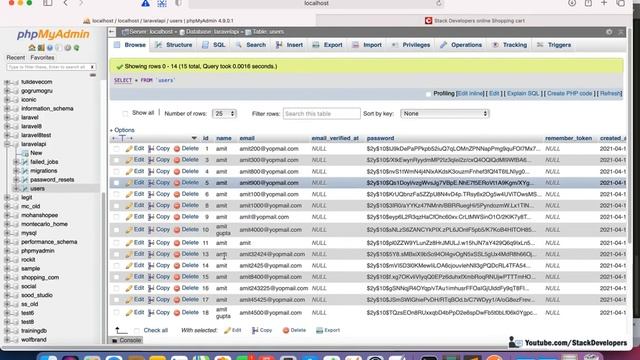Open the Favorites panel link
Image resolution: width=640 pixels, height=360 pixels.
(x=42, y=58)
